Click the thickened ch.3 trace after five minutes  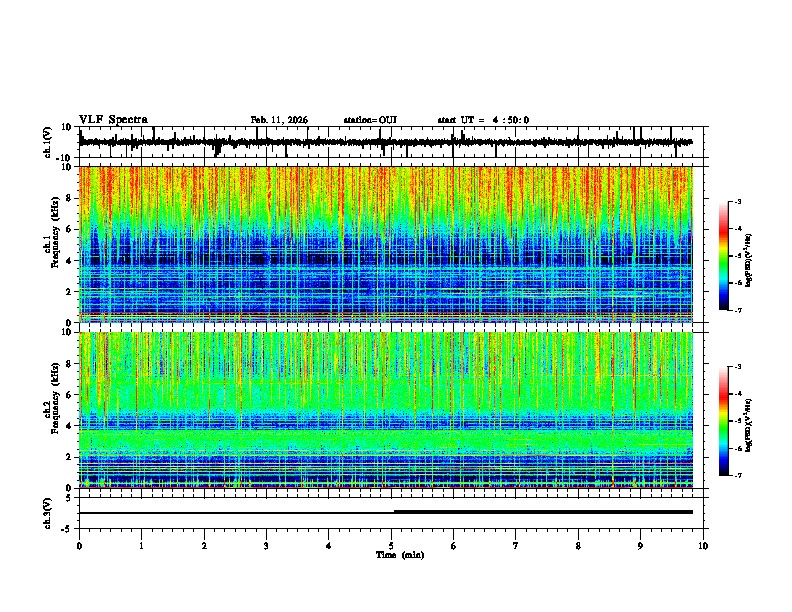pos(543,512)
